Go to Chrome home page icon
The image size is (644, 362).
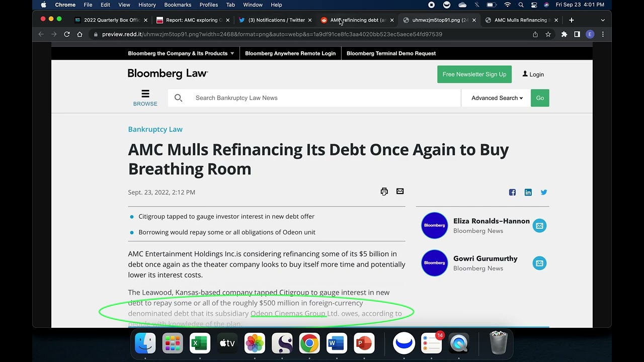(79, 34)
